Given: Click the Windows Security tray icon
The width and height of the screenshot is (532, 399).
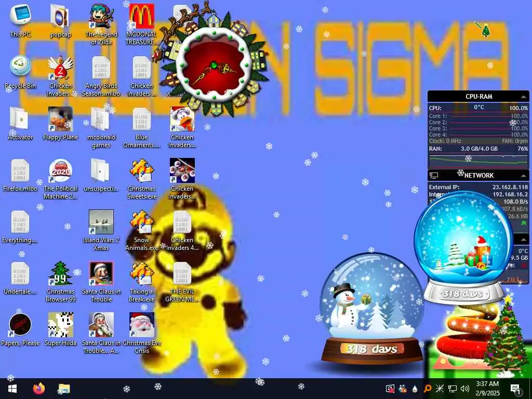Looking at the screenshot, I should pos(390,389).
